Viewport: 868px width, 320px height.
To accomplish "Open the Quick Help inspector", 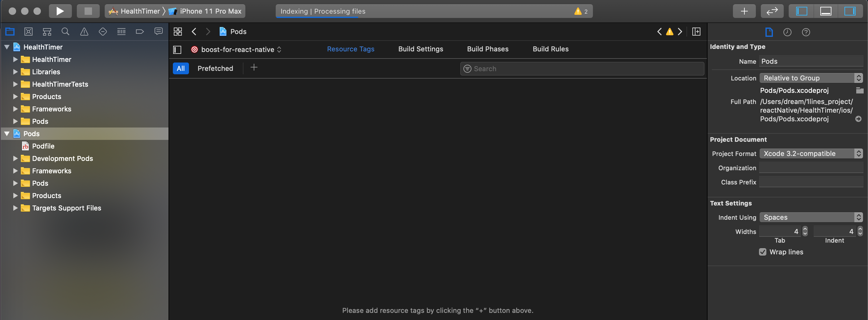I will [x=806, y=32].
